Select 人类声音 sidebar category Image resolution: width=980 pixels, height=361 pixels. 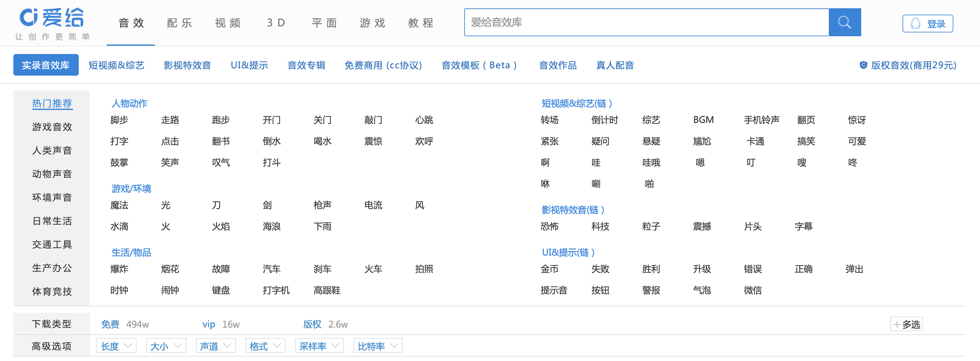52,150
